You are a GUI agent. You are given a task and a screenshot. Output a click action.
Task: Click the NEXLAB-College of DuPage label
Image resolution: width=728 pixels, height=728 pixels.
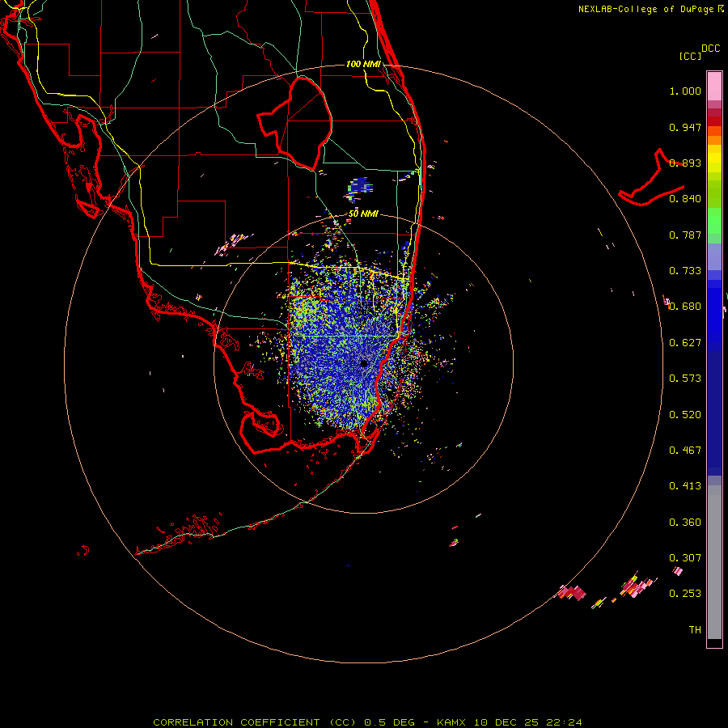[646, 9]
